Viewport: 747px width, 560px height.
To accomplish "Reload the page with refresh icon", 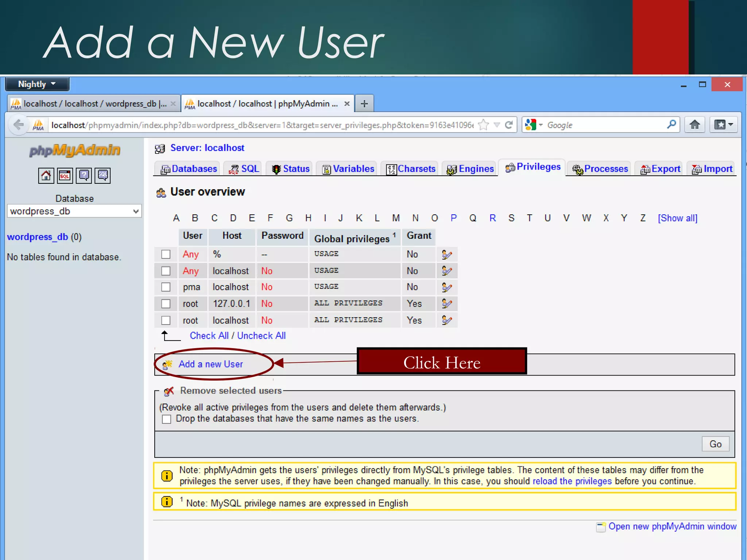I will pyautogui.click(x=509, y=125).
